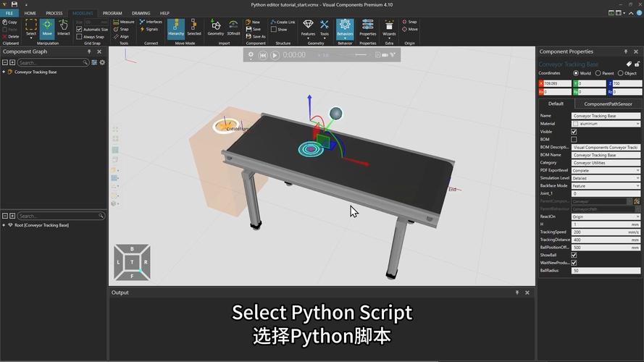The width and height of the screenshot is (644, 362).
Task: Click the TrackingSpeed value field
Action: [606, 232]
